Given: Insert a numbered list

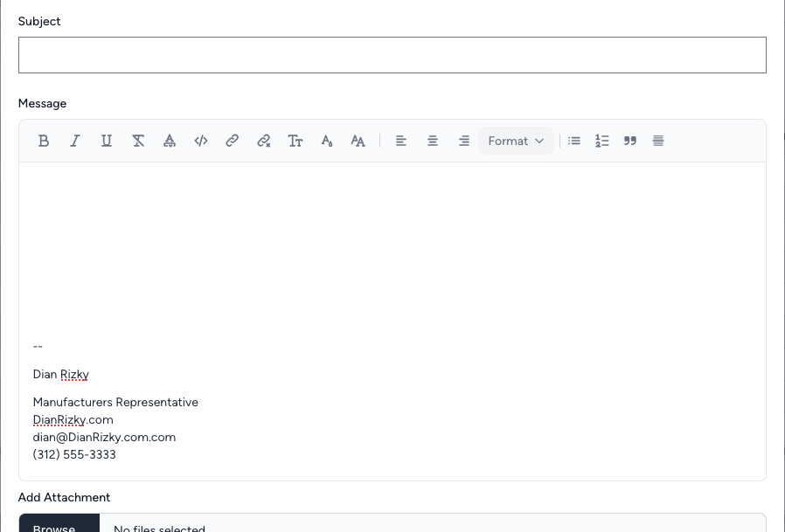Looking at the screenshot, I should tap(601, 141).
